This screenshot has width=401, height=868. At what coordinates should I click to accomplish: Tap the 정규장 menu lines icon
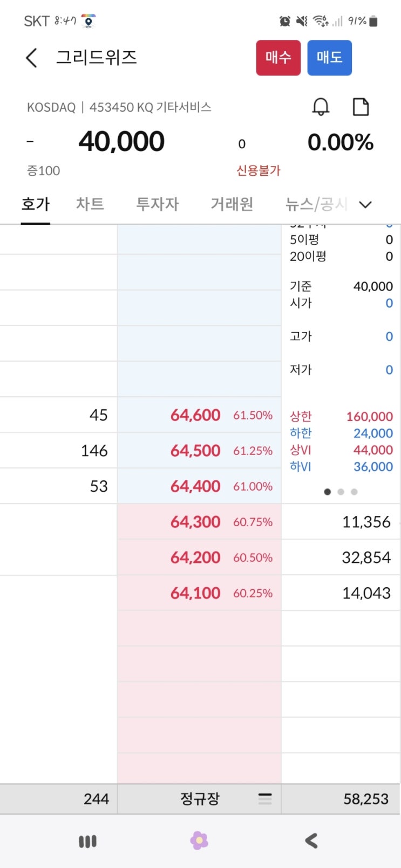click(265, 798)
